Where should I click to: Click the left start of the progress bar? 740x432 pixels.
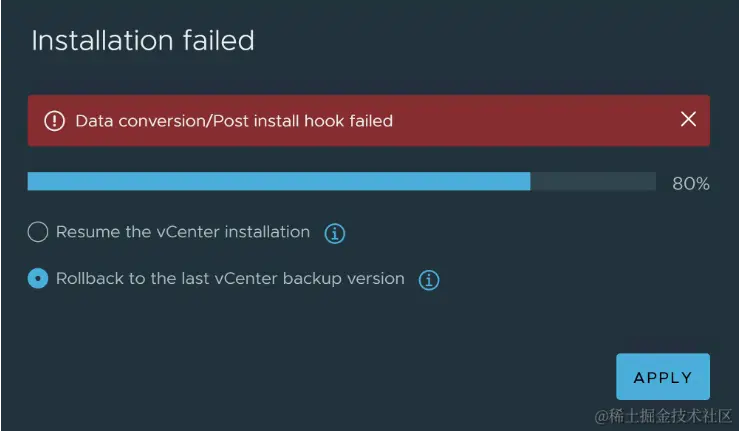coord(33,181)
